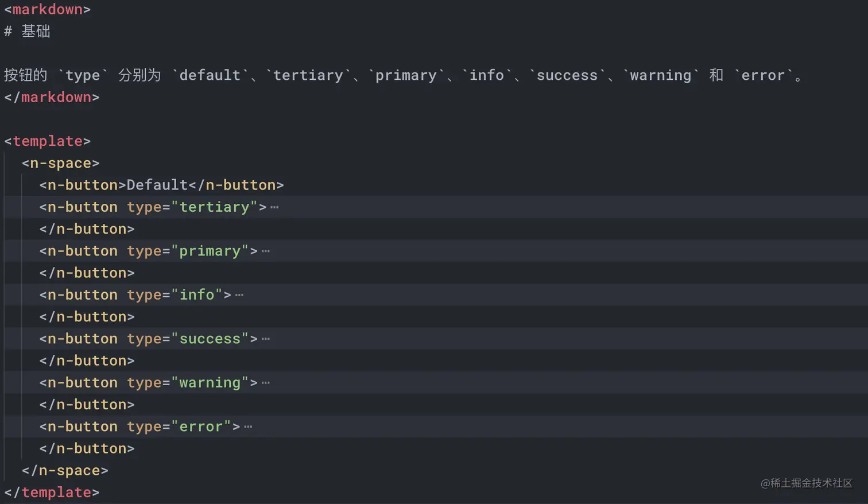Click the word Default in the first n-button

click(157, 185)
